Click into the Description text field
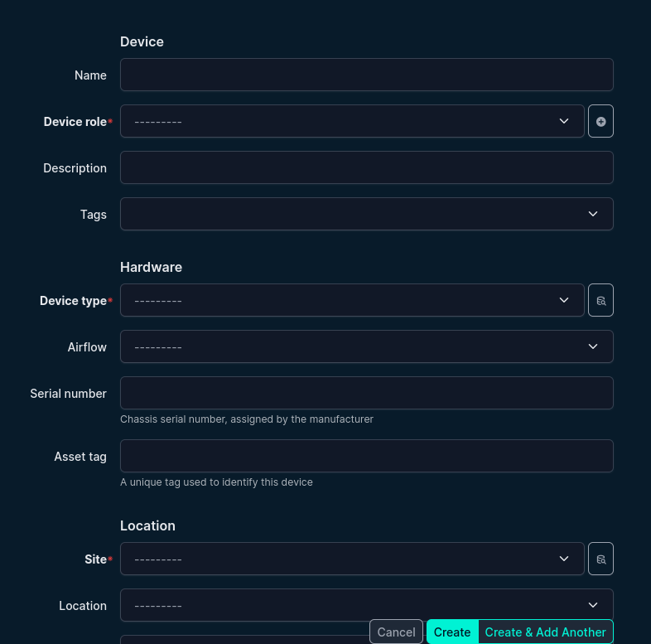 (366, 167)
